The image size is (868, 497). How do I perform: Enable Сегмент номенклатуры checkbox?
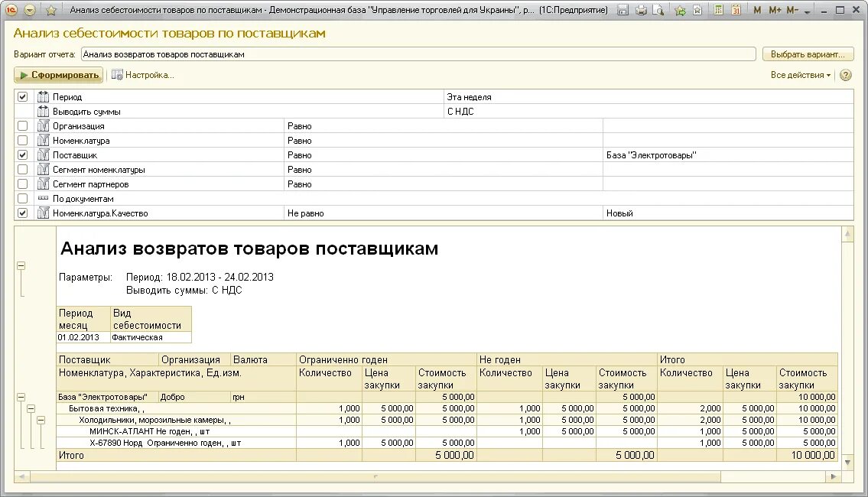(x=23, y=169)
